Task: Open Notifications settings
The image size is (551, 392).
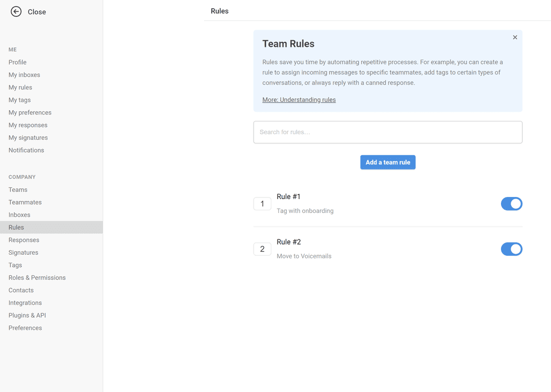Action: 26,150
